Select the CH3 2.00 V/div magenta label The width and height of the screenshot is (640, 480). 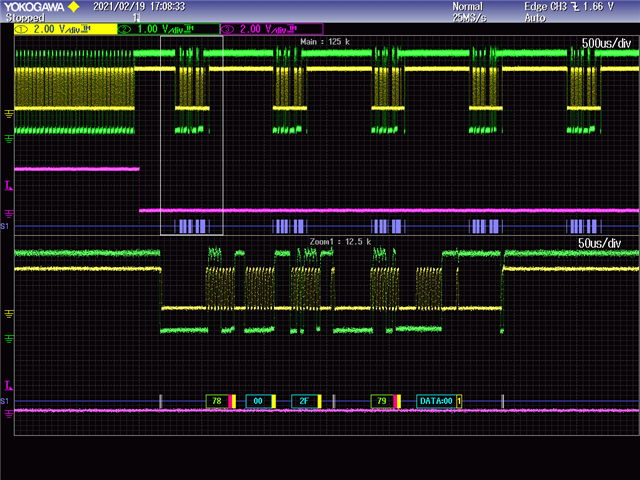[x=272, y=29]
